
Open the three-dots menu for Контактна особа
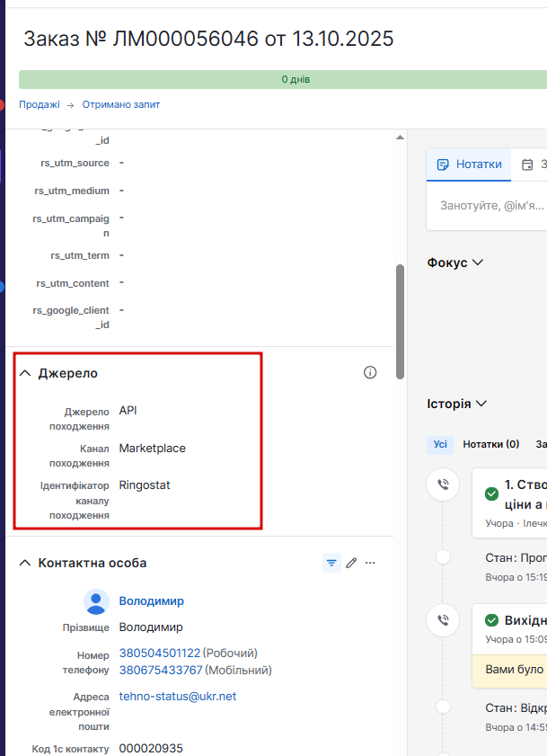click(370, 563)
